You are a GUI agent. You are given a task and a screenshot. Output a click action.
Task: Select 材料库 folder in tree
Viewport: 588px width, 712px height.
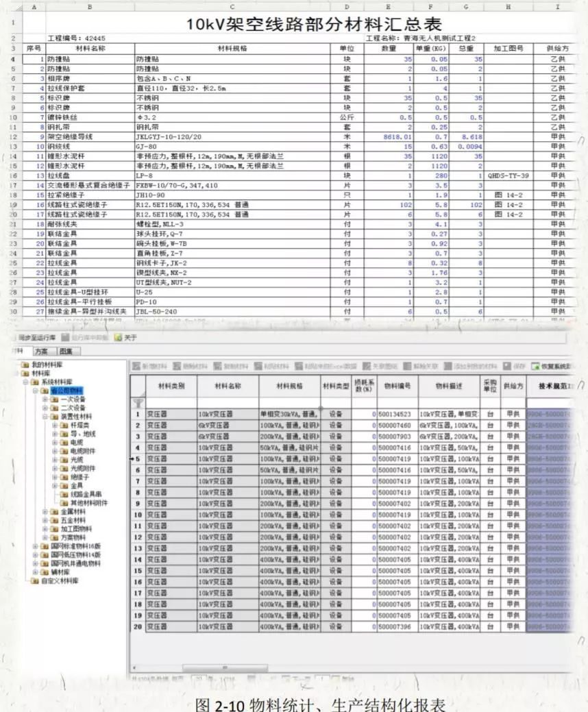pyautogui.click(x=36, y=373)
